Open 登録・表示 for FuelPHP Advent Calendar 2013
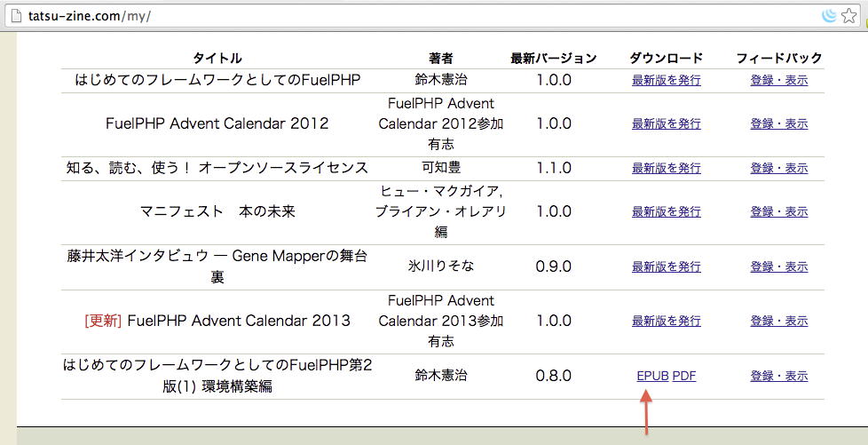 click(x=779, y=321)
